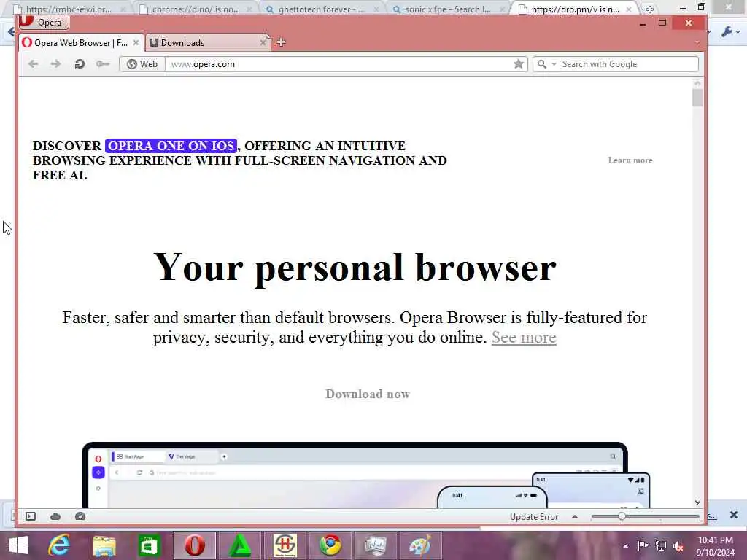Launch Internet Explorer from the taskbar
Viewport: 747px width, 560px height.
(x=59, y=545)
